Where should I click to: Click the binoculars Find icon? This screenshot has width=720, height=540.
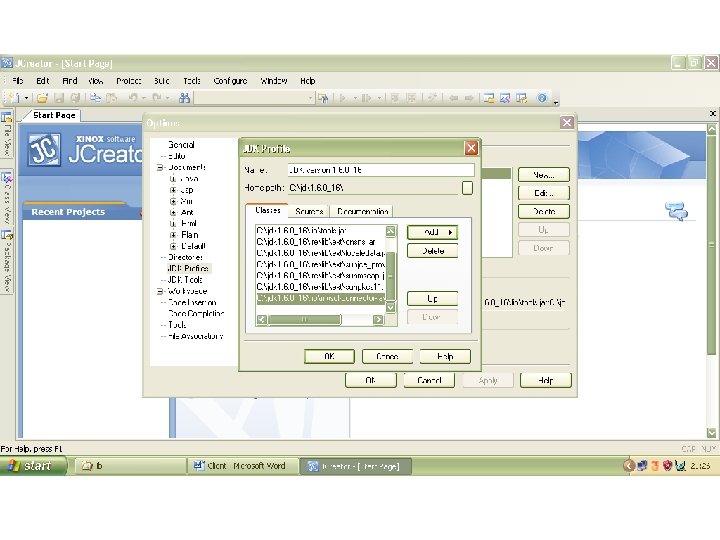pos(185,98)
